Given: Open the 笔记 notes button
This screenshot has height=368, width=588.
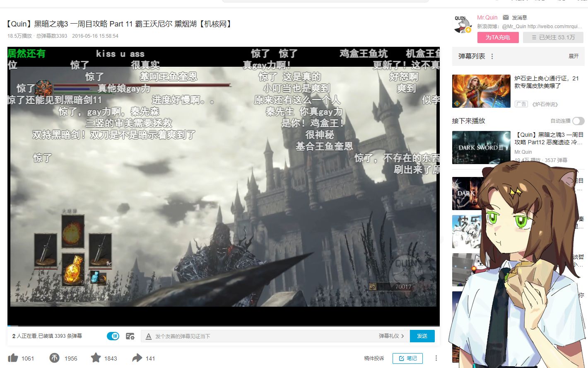Looking at the screenshot, I should tap(408, 358).
